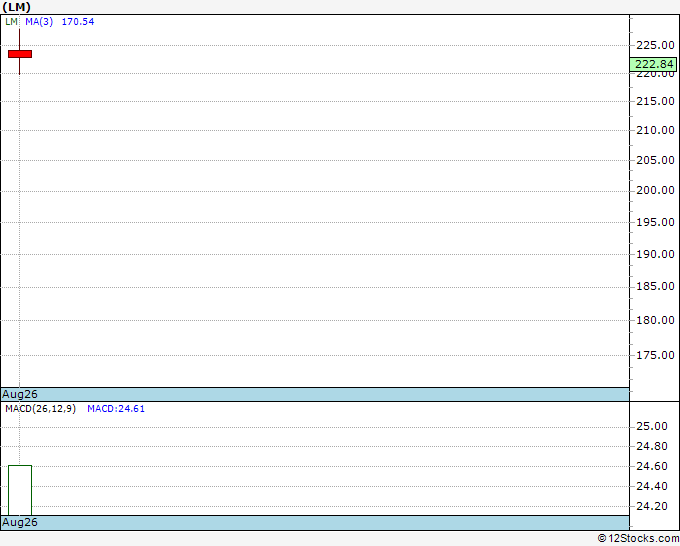Click the 190.00 price axis label

(655, 254)
